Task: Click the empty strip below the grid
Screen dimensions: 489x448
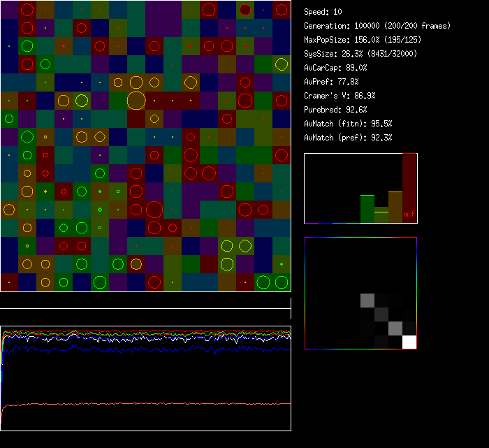Action: [145, 301]
